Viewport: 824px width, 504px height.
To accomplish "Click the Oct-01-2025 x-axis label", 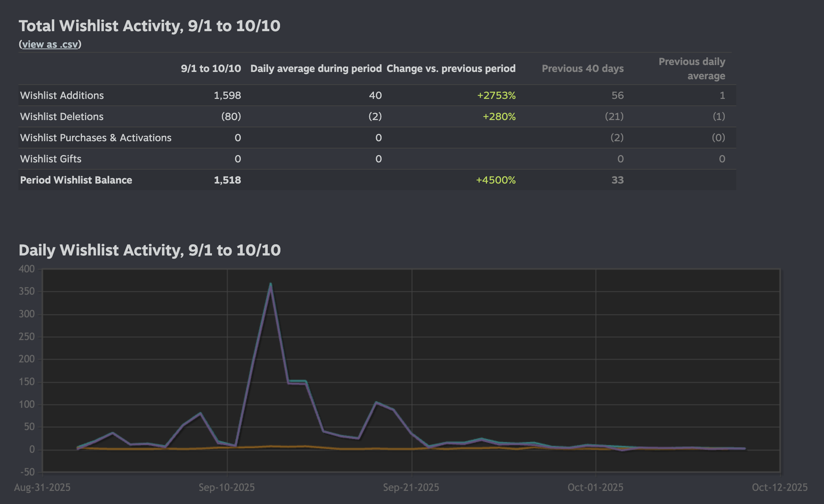I will [x=595, y=487].
